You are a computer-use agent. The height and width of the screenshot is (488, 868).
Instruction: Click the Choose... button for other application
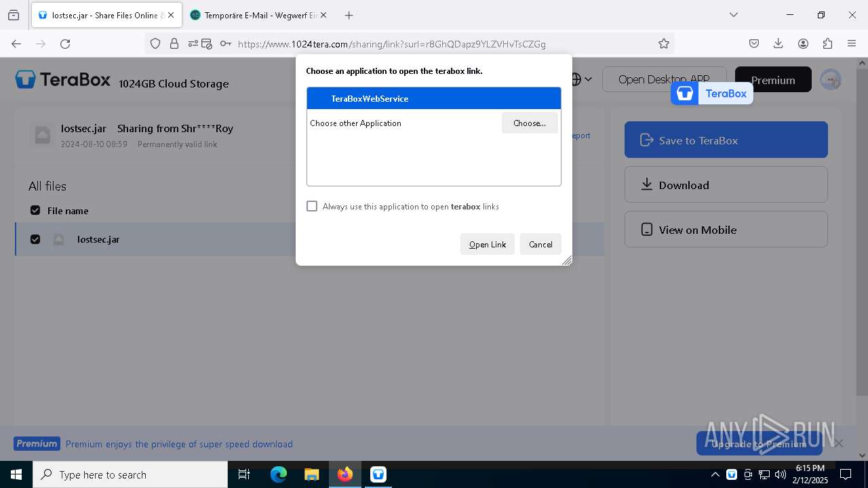tap(530, 123)
